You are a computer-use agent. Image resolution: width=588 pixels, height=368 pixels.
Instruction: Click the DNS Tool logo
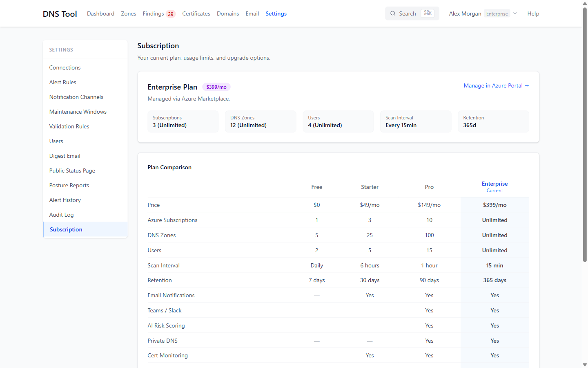click(60, 14)
